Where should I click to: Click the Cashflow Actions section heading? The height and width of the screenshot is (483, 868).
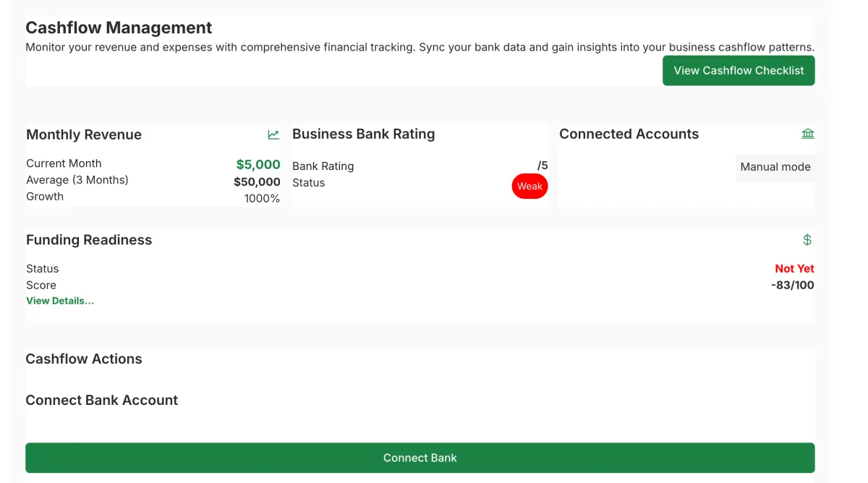click(84, 359)
